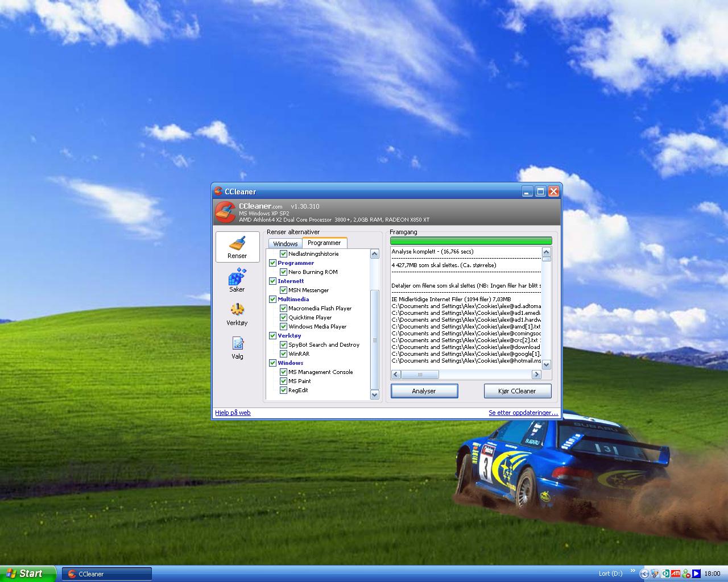Toggle the Verktøy group checkbox in list
The width and height of the screenshot is (728, 582).
coord(272,335)
